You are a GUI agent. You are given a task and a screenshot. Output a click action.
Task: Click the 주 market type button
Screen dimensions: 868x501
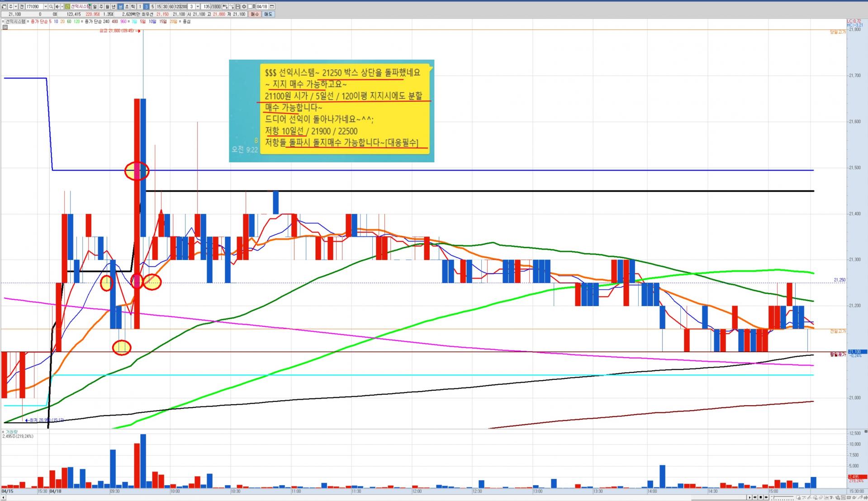(x=10, y=7)
